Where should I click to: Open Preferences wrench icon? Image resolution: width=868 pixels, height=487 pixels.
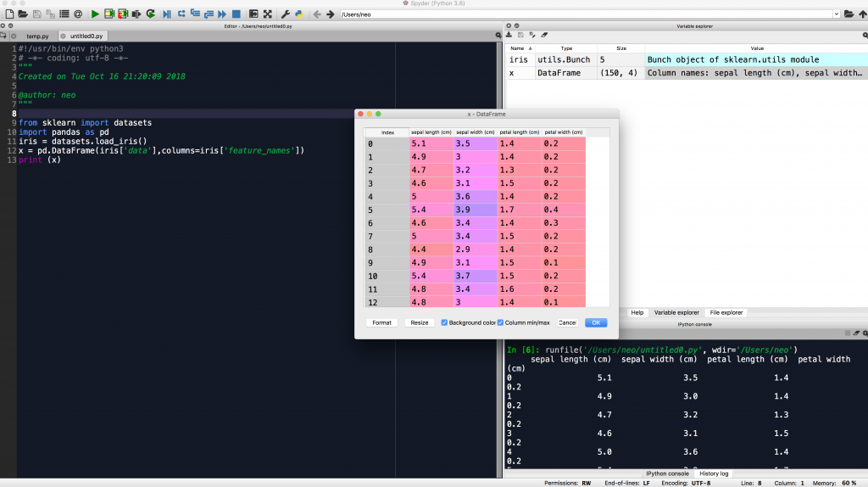285,14
